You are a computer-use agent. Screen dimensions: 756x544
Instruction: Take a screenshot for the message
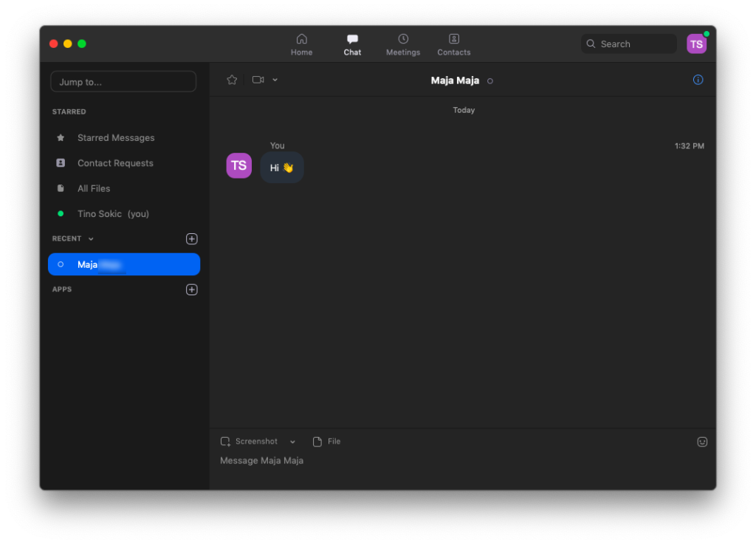(x=250, y=441)
